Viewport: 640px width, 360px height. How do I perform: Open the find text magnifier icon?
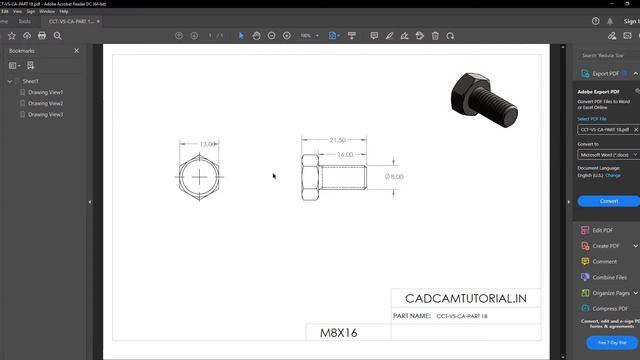click(x=58, y=36)
